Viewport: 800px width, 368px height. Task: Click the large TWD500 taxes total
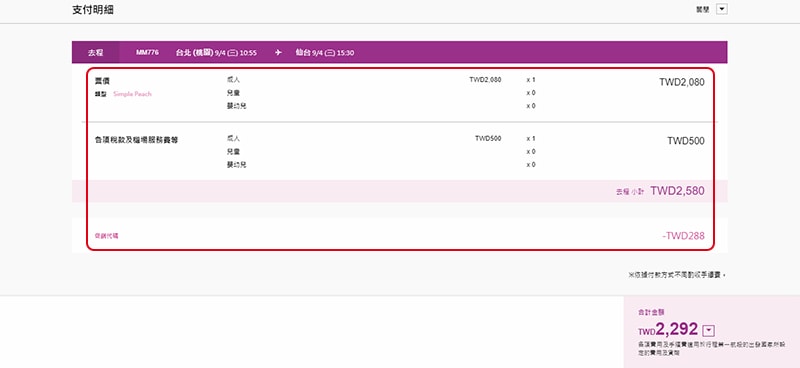[x=686, y=141]
